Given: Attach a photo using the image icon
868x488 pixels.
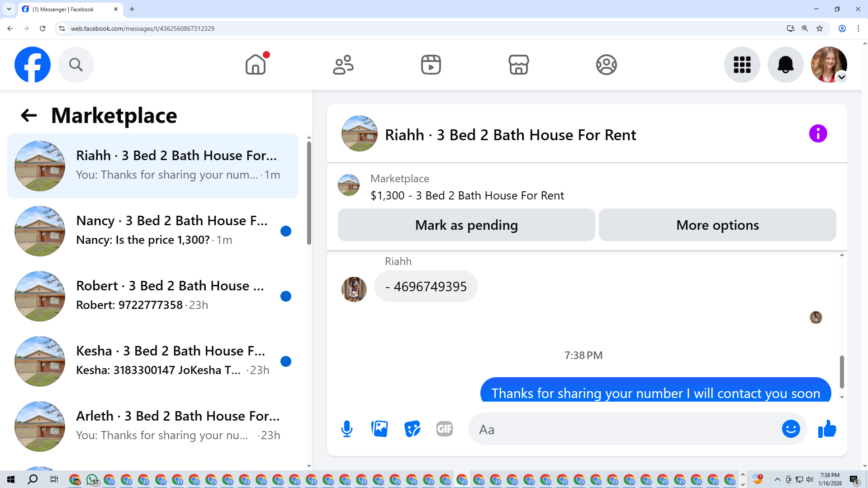Looking at the screenshot, I should point(379,429).
